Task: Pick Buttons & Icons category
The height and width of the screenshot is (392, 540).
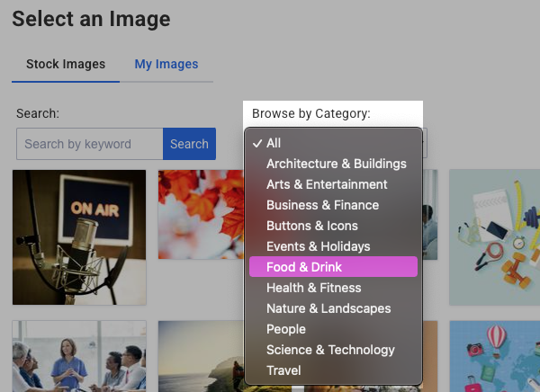Action: tap(311, 226)
